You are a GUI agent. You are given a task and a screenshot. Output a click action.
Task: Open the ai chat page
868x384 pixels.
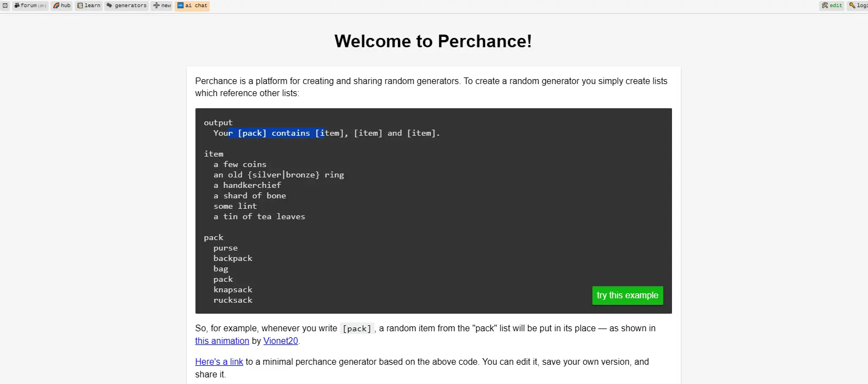click(192, 5)
